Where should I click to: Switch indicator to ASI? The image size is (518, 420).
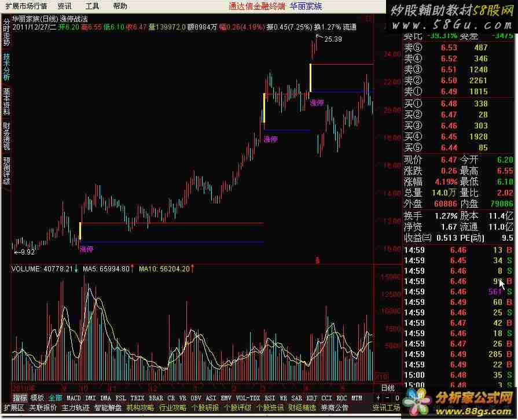pos(211,398)
